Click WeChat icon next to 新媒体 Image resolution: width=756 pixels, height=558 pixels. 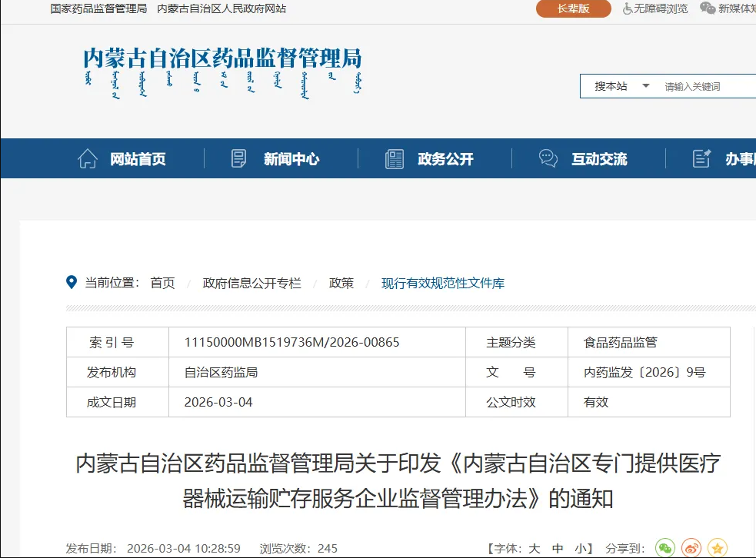708,8
